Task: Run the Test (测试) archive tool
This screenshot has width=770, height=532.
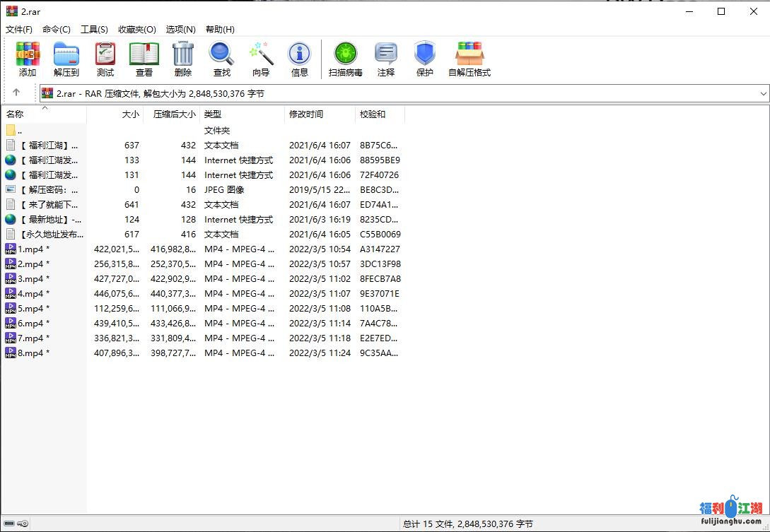Action: [105, 59]
